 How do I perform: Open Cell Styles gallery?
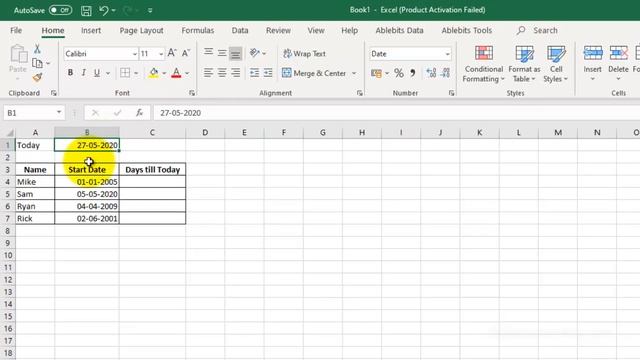pos(556,64)
